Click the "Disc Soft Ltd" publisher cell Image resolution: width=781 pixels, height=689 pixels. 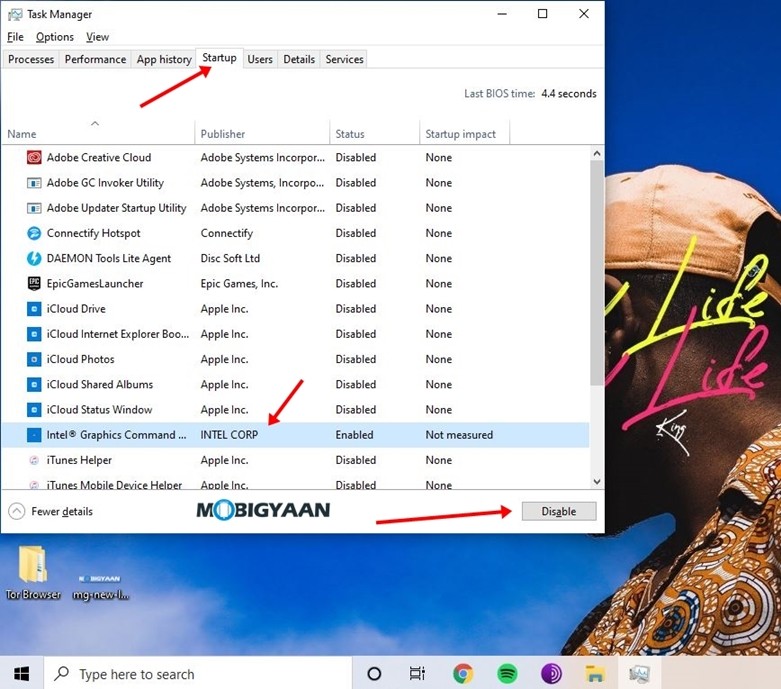(x=230, y=259)
